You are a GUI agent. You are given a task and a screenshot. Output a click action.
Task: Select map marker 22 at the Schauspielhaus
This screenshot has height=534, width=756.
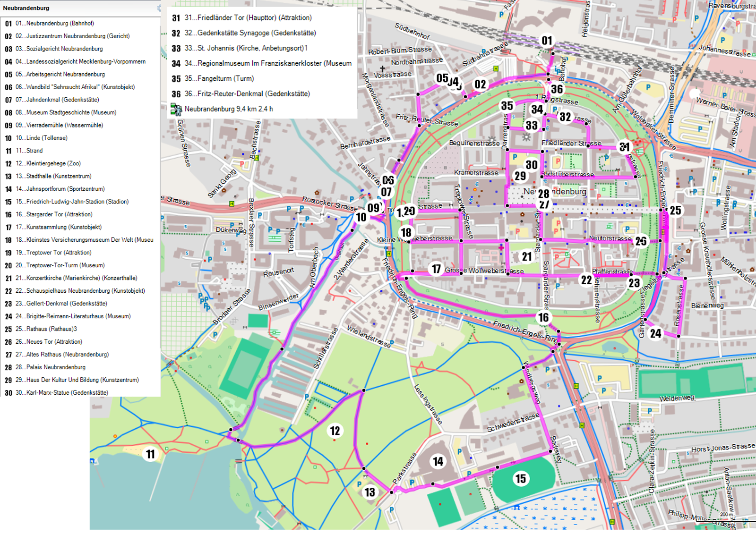(586, 280)
